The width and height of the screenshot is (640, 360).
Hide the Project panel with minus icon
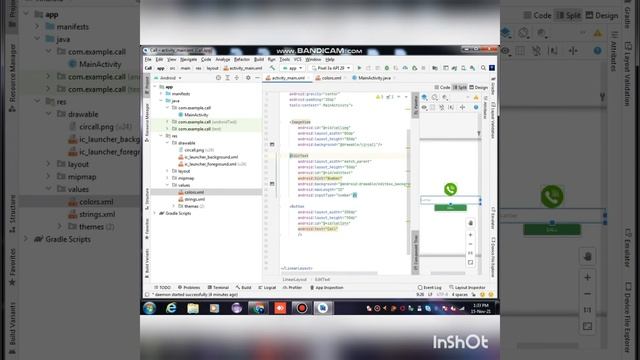pos(257,78)
